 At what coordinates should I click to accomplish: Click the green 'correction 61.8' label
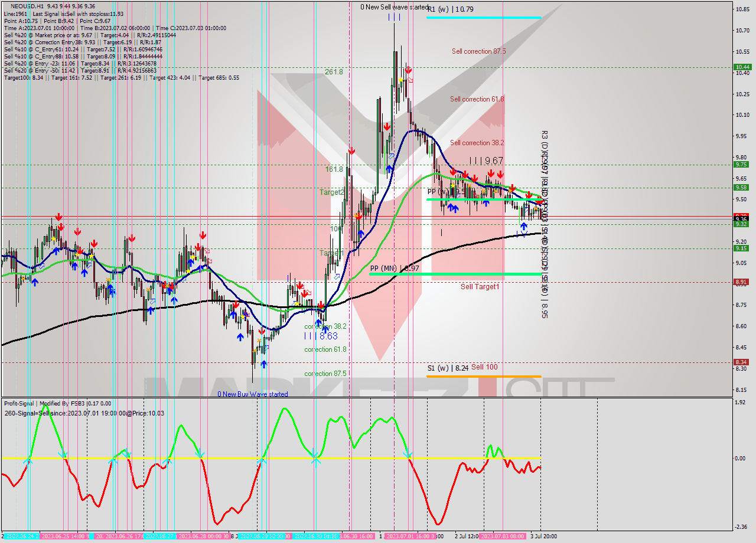tap(325, 349)
